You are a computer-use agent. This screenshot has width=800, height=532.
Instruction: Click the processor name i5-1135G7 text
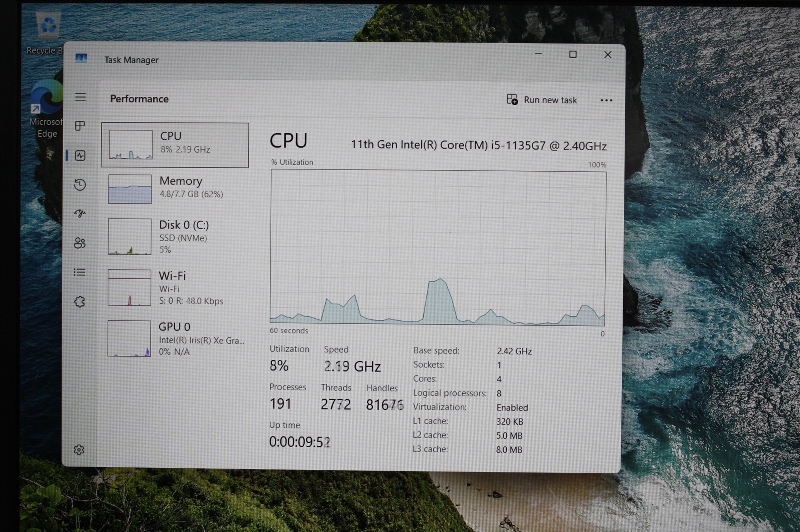point(478,145)
